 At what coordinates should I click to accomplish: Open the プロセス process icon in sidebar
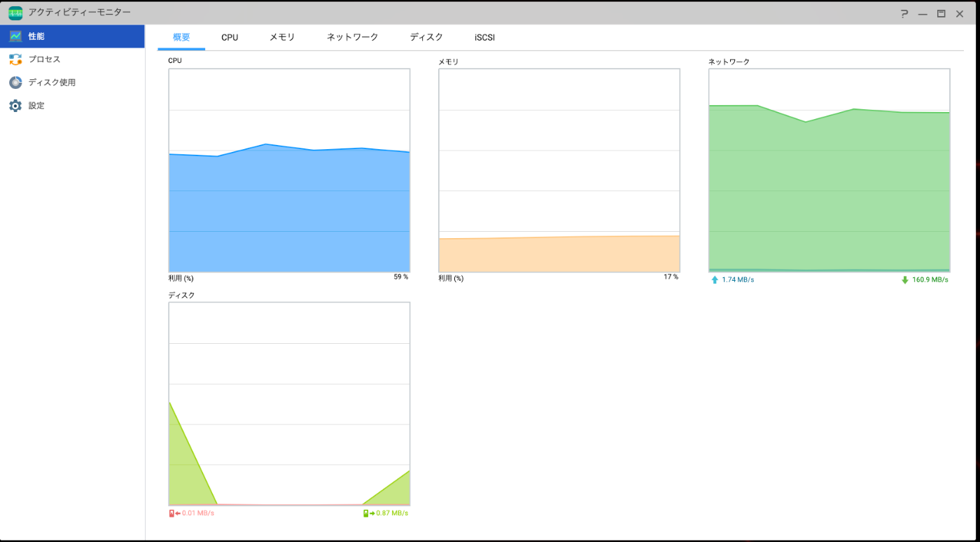(x=15, y=60)
